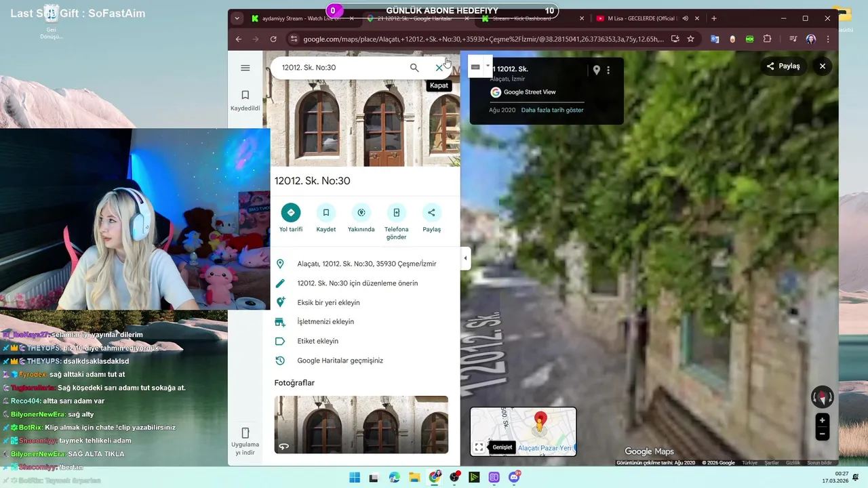Click the Paylaş share button over Street View
868x488 pixels.
pyautogui.click(x=783, y=66)
